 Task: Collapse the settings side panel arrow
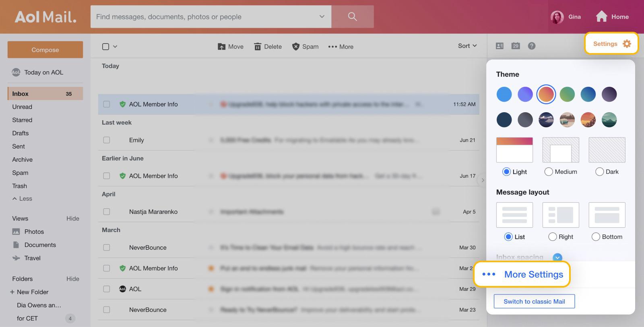click(x=482, y=180)
